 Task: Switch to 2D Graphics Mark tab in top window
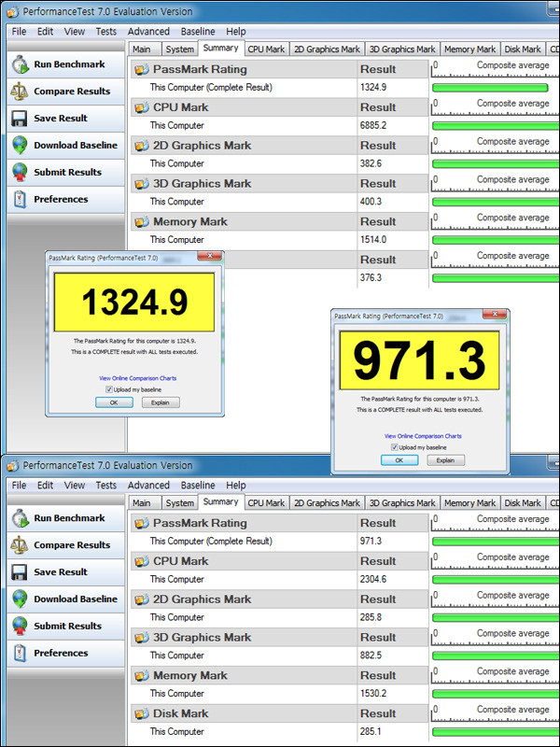coord(328,49)
